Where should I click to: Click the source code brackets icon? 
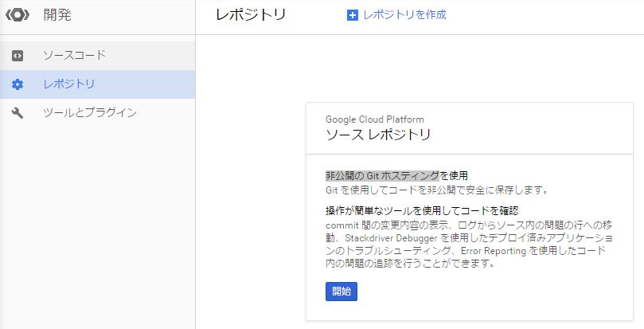[x=18, y=56]
